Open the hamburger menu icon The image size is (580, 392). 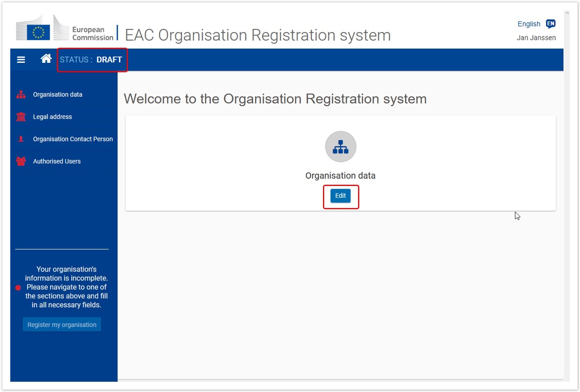[21, 60]
